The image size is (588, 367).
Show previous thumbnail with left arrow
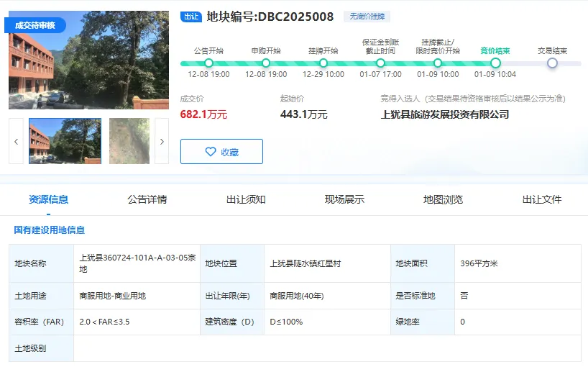(16, 141)
